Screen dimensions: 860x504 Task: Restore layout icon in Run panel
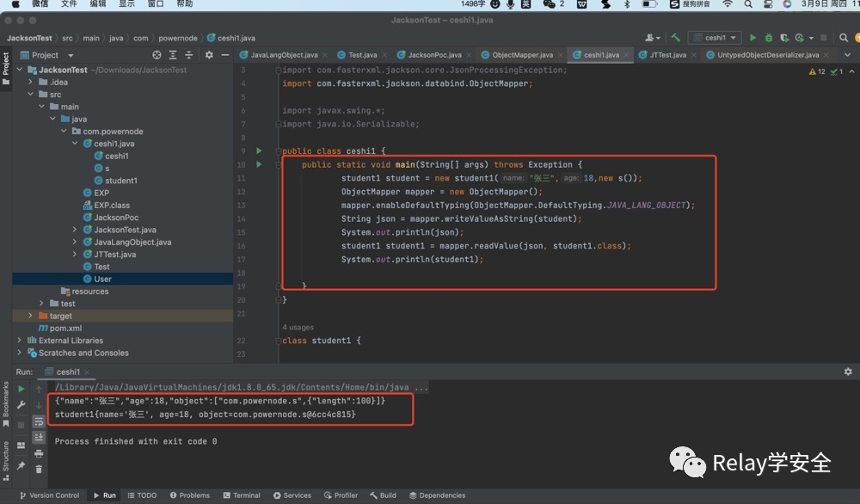[x=21, y=446]
